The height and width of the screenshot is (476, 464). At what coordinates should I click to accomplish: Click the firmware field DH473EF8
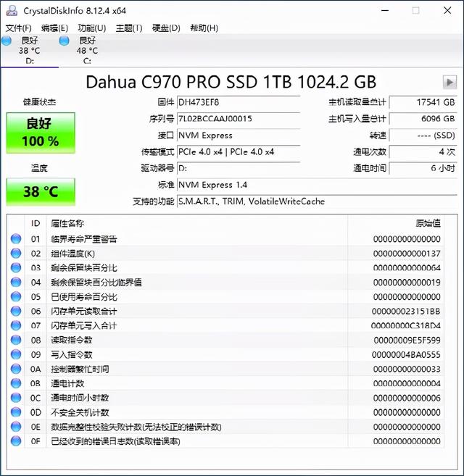239,102
